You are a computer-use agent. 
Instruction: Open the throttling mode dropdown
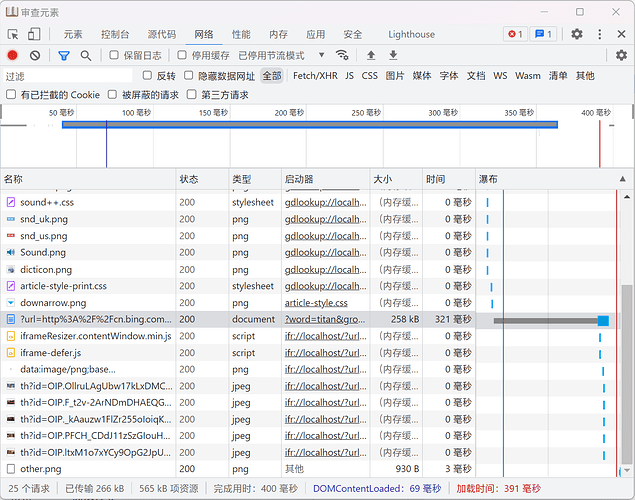coord(281,55)
